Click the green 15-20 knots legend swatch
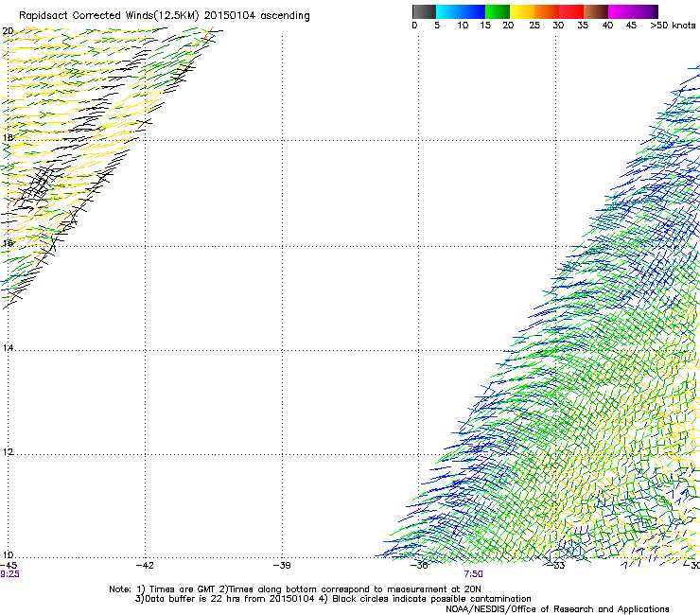This screenshot has width=700, height=615. tap(498, 11)
